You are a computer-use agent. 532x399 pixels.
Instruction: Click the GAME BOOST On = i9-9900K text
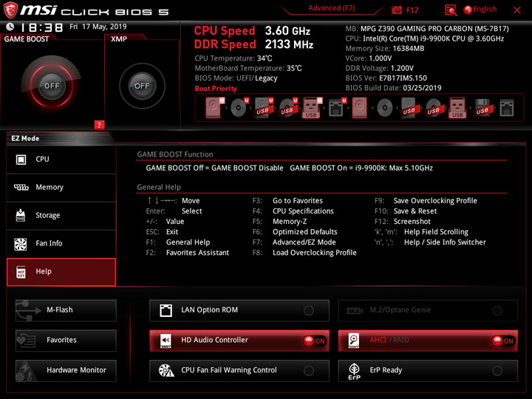click(361, 168)
